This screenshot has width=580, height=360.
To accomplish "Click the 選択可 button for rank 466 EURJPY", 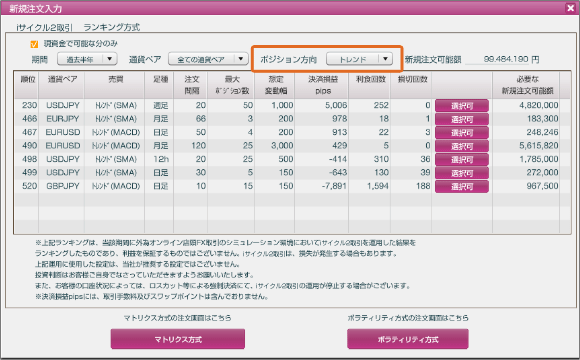I will pos(462,119).
